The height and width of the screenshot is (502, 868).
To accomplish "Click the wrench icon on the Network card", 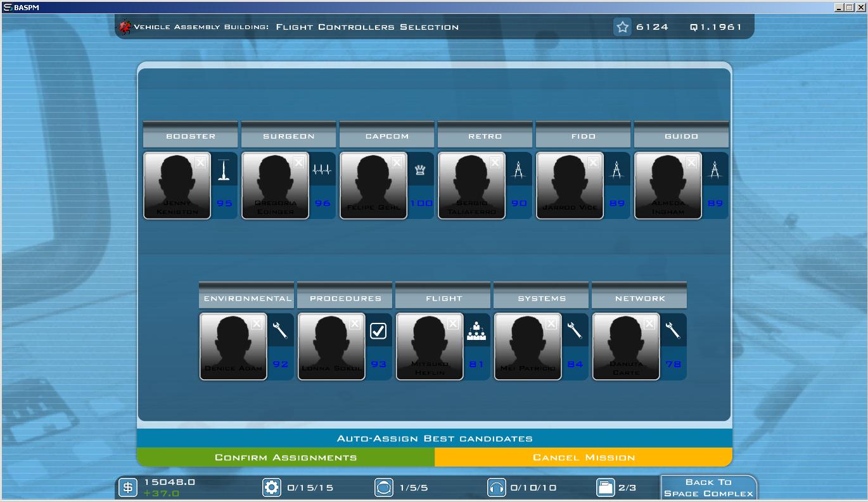I will click(x=672, y=330).
